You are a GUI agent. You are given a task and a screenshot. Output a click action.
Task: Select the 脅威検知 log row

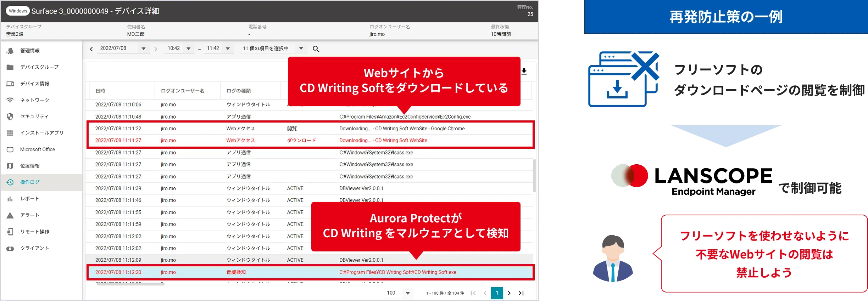[x=310, y=272]
